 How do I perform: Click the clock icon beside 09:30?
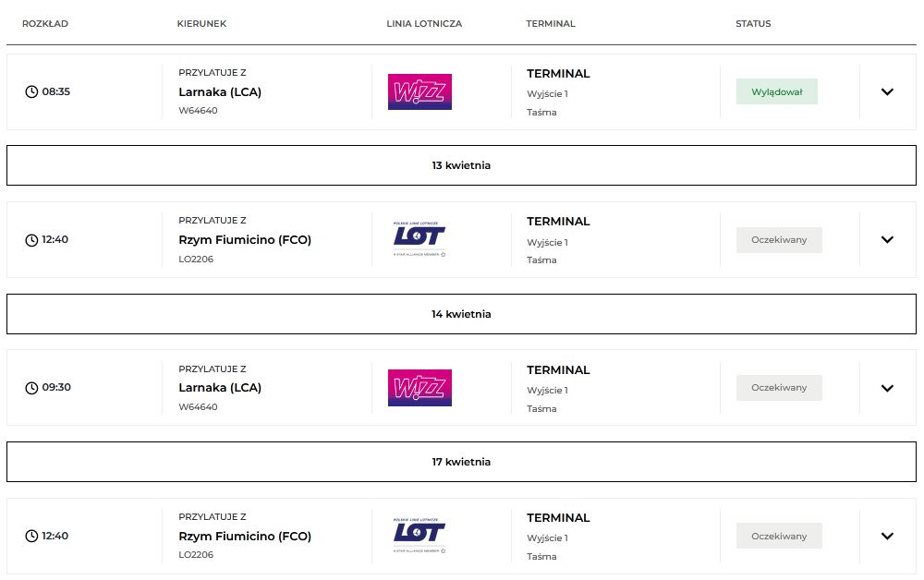pos(31,388)
